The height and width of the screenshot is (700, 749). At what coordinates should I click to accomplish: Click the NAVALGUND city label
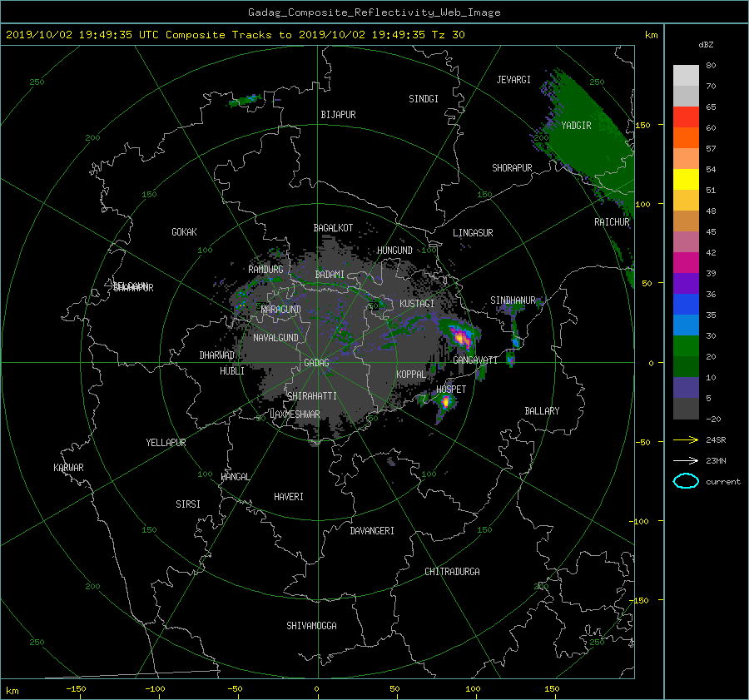pos(275,338)
